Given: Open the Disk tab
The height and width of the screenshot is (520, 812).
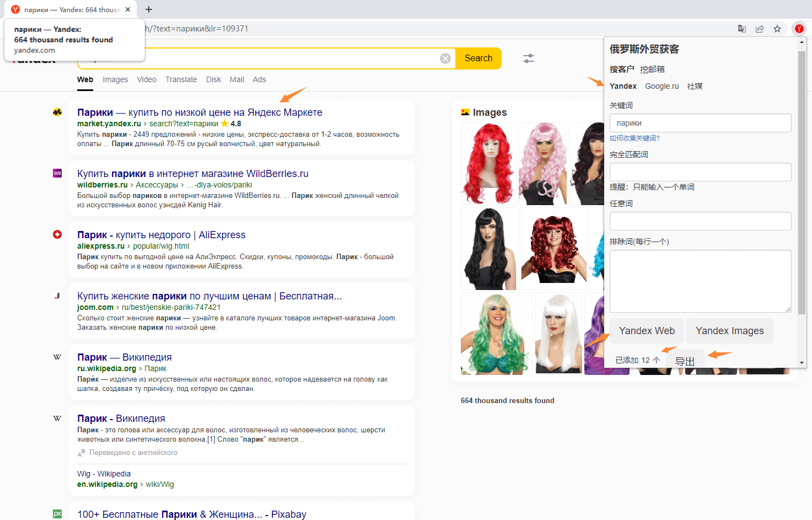Looking at the screenshot, I should (213, 79).
